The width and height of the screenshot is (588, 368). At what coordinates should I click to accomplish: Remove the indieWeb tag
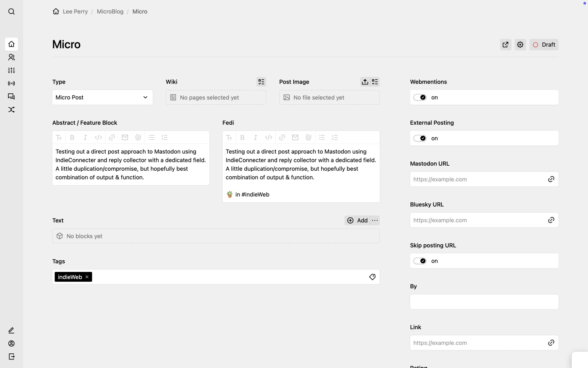(87, 277)
